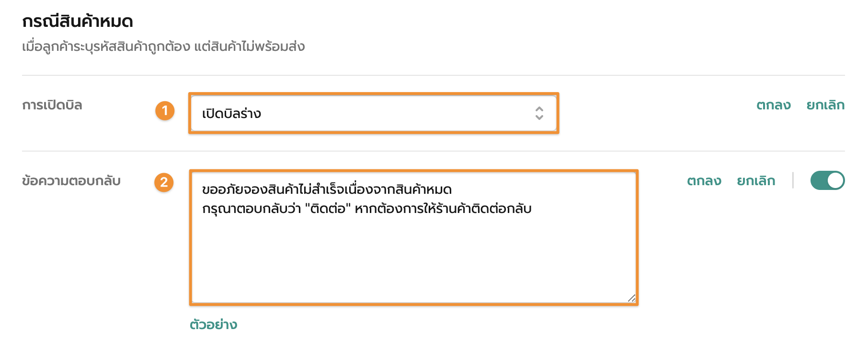This screenshot has height=354, width=868.
Task: Disable the reply message toggle switch
Action: [827, 180]
